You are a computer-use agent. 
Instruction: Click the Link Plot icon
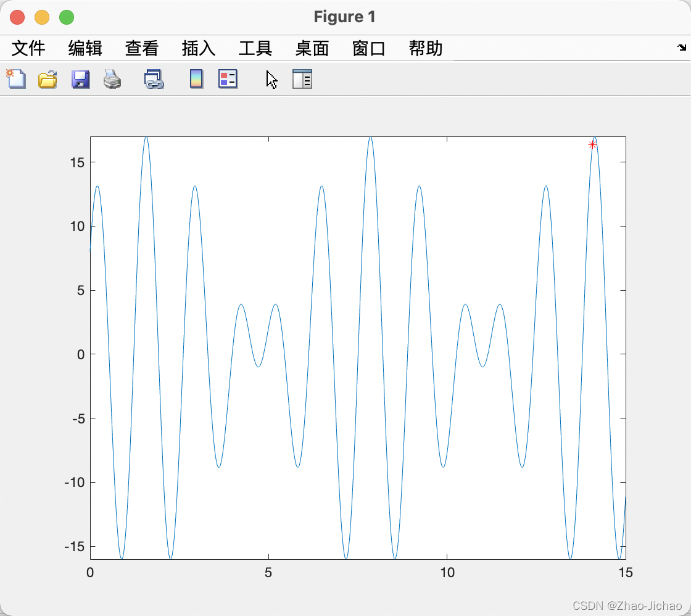[154, 80]
